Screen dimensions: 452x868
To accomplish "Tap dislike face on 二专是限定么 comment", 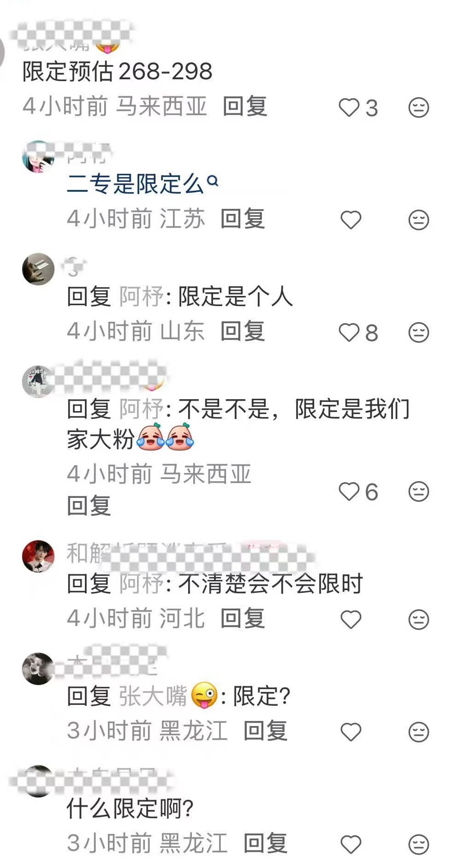I will pos(419,220).
